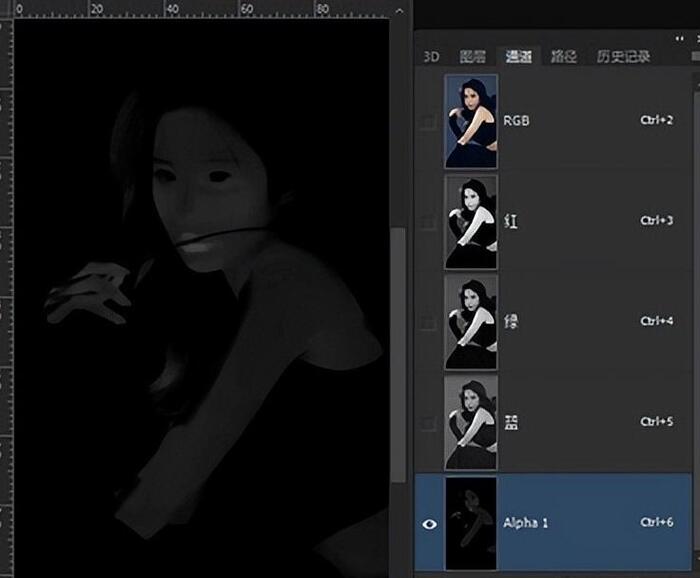This screenshot has height=578, width=700.
Task: Select the 红 channel label
Action: tap(511, 221)
